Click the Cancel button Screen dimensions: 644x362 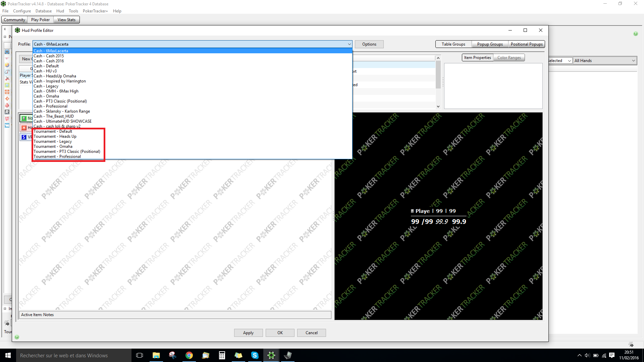311,333
